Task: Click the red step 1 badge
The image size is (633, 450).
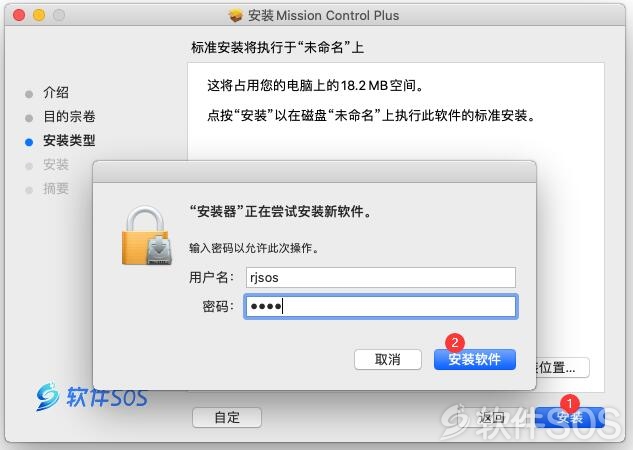Action: tap(570, 403)
